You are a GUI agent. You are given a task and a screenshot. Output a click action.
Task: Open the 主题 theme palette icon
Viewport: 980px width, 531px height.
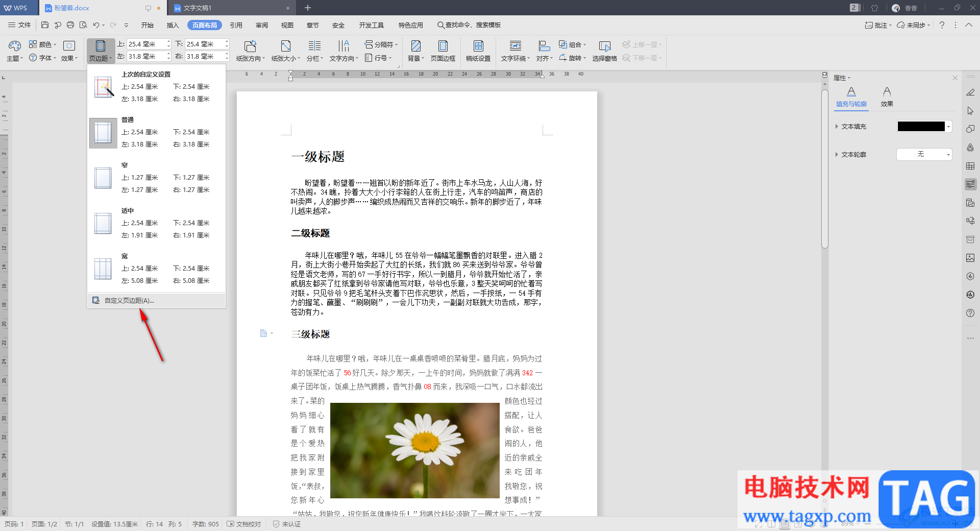14,46
